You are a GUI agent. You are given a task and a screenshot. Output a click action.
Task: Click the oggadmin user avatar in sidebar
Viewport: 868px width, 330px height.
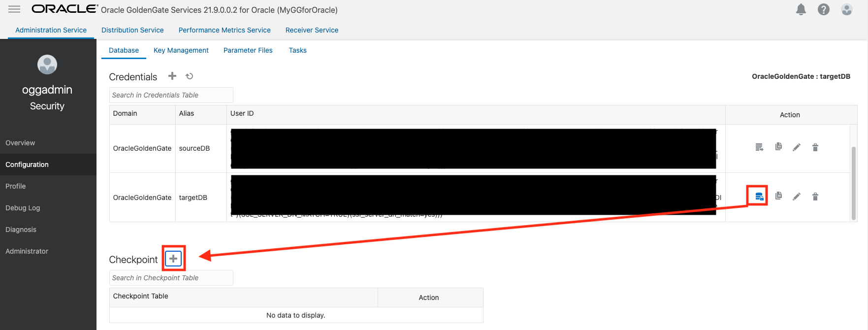click(47, 65)
